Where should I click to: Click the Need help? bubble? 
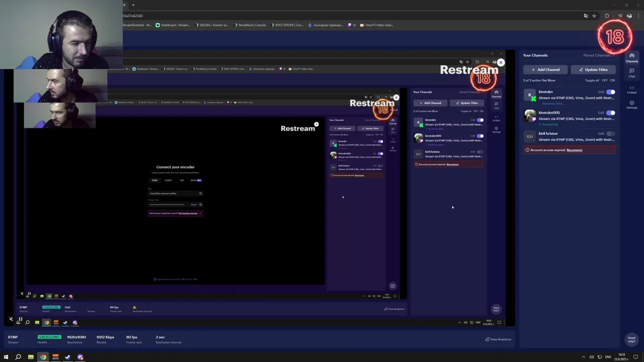click(x=631, y=339)
